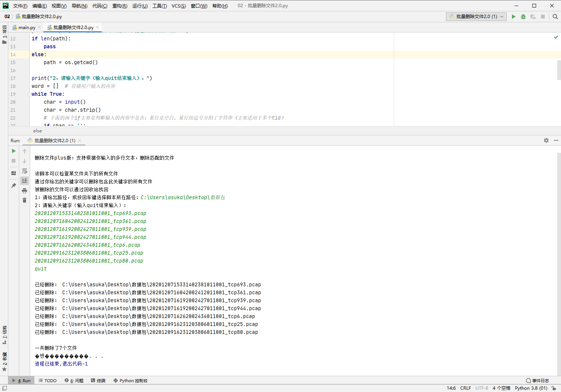Run with coverage from toolbar
Viewport: 561px width, 392px height.
(533, 17)
